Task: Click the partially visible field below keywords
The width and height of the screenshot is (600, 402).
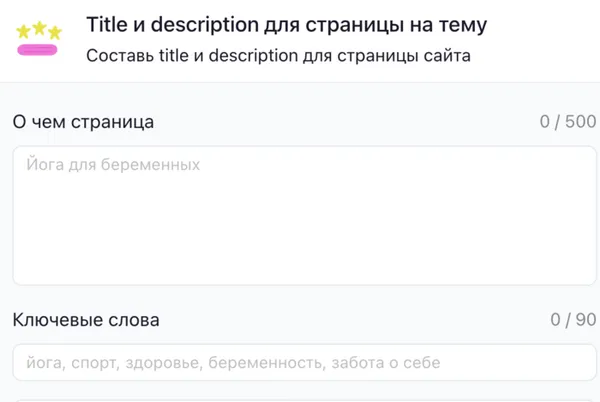Action: pos(304,399)
